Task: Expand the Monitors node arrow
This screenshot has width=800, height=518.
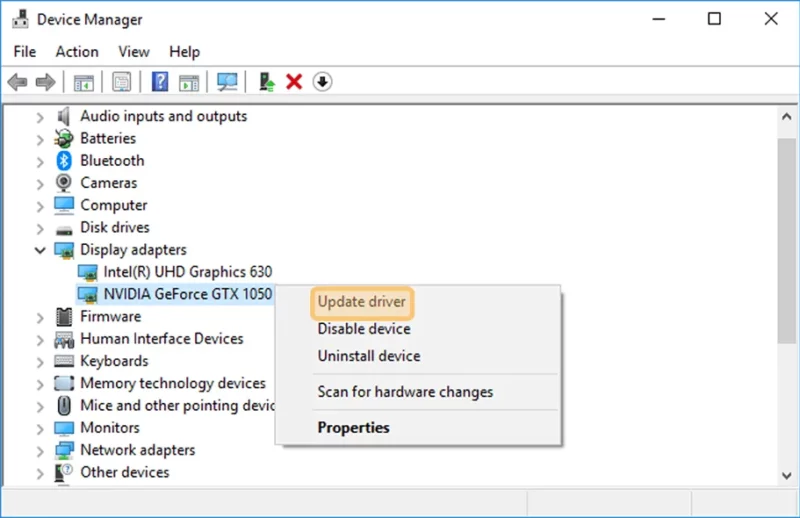Action: coord(40,429)
